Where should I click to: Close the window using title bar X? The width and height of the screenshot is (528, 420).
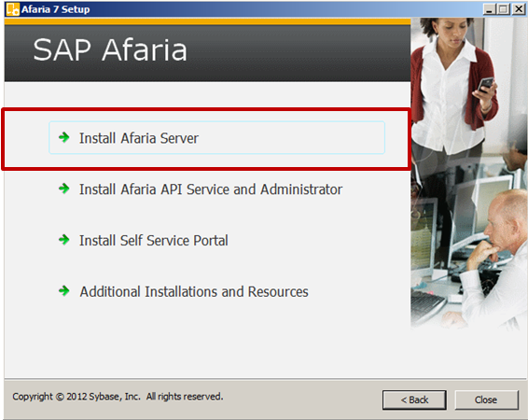tap(519, 9)
